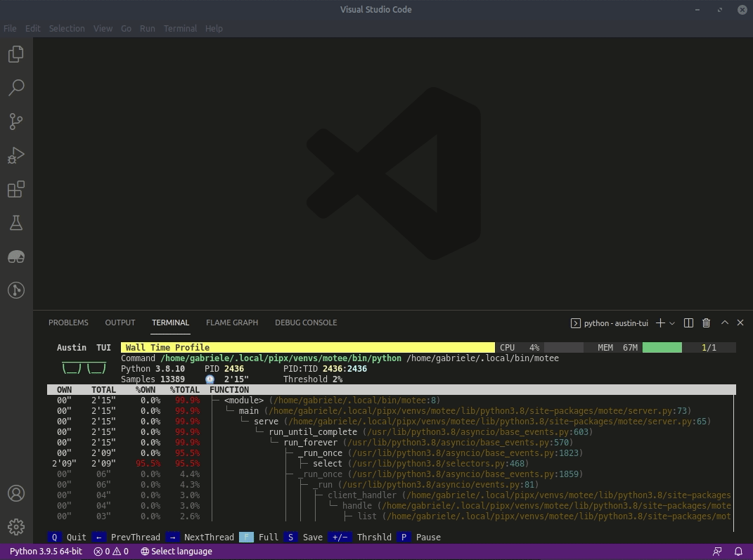The height and width of the screenshot is (560, 753).
Task: Open the View menu
Action: click(x=103, y=28)
